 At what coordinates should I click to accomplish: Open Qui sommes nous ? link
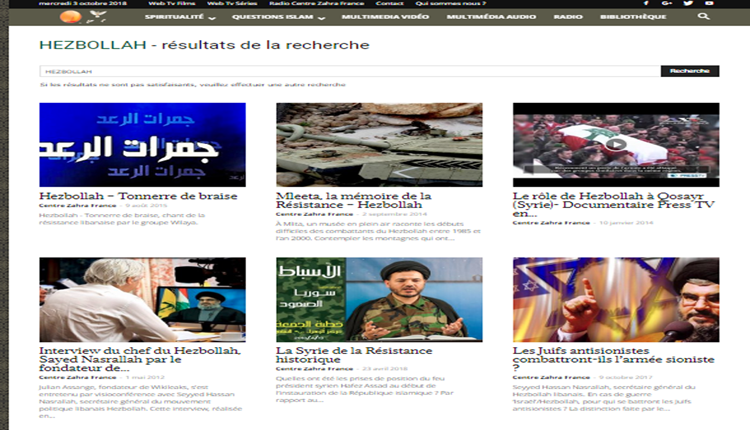(451, 3)
